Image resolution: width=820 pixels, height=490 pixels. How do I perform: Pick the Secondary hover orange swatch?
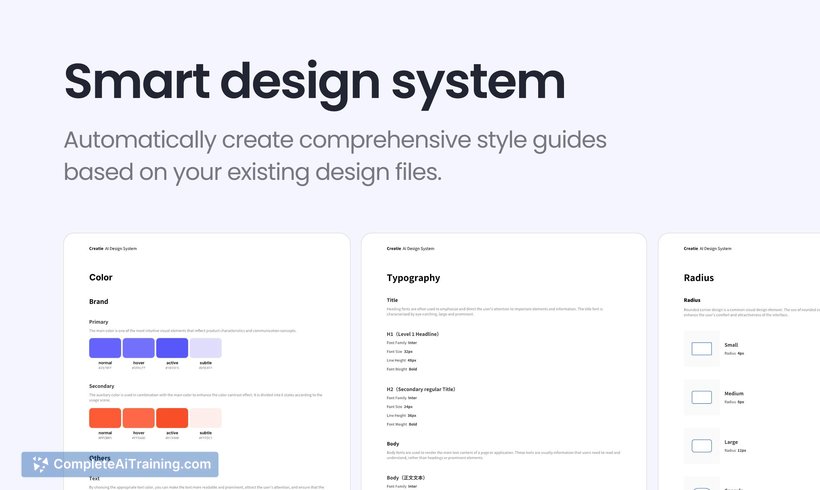coord(139,418)
